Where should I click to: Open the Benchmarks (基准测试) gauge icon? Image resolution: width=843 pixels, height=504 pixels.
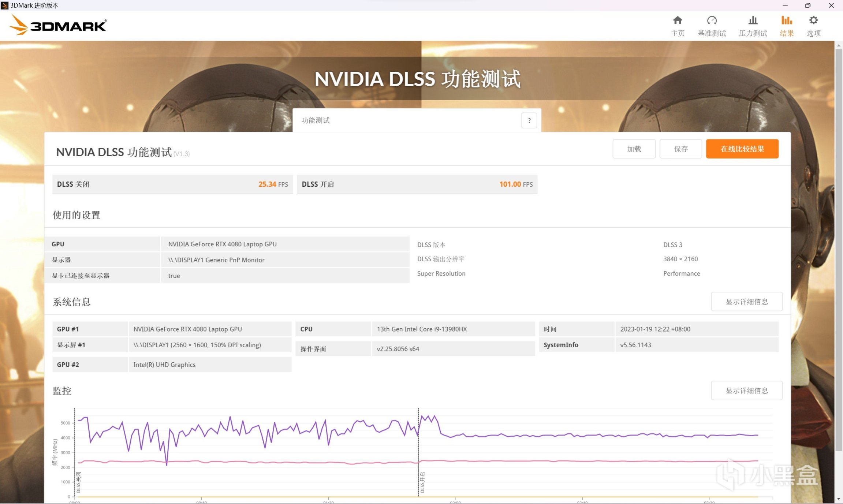point(712,20)
